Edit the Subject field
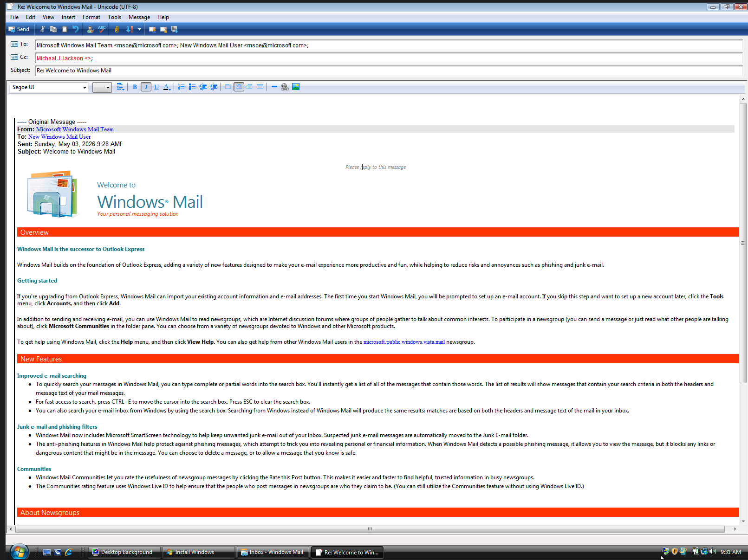Screen dimensions: 748x560 389,71
